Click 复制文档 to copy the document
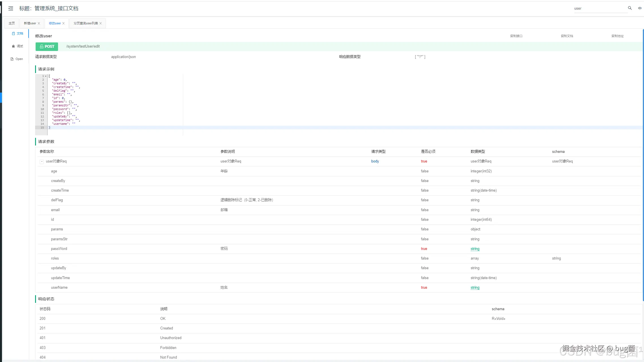This screenshot has width=644, height=362. 567,36
